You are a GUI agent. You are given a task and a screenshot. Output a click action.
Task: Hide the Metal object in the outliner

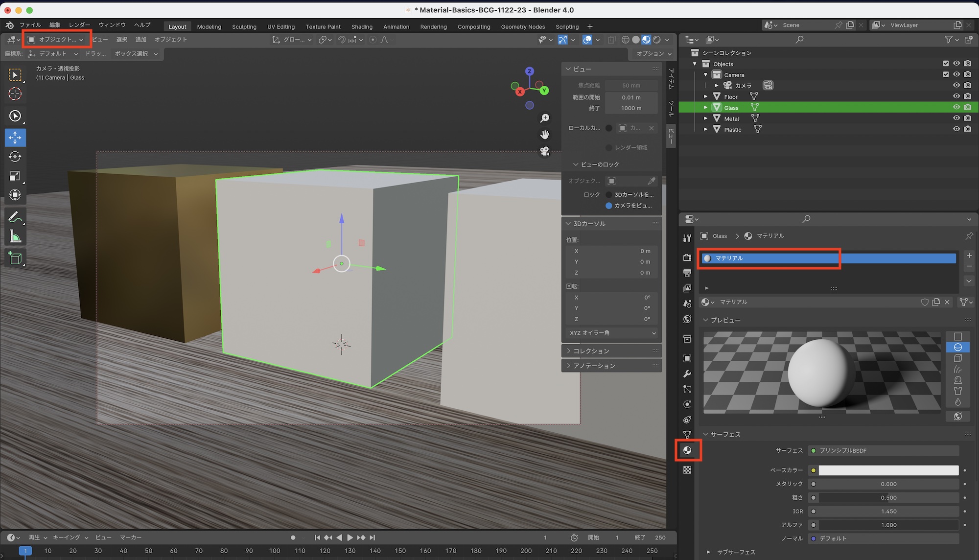click(x=956, y=117)
